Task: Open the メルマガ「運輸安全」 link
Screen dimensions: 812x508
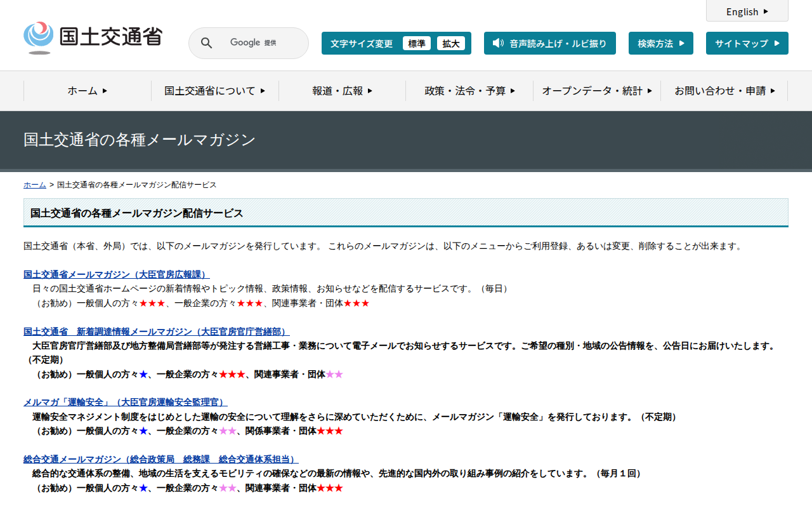Action: point(125,402)
